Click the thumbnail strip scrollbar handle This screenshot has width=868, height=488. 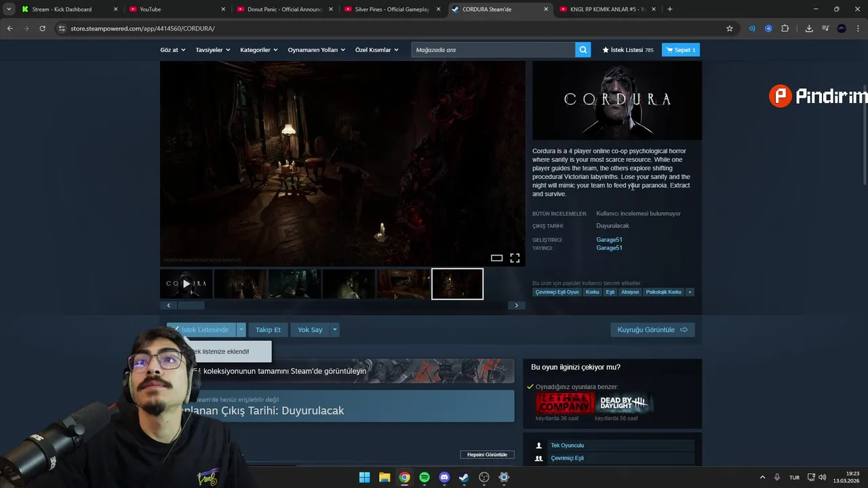tap(191, 306)
